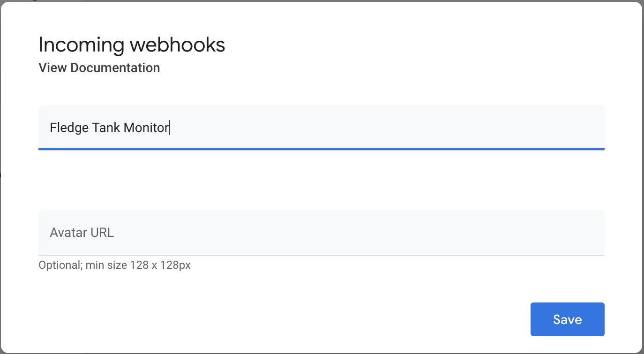Image resolution: width=644 pixels, height=354 pixels.
Task: Place cursor on the word Monitor
Action: click(145, 128)
